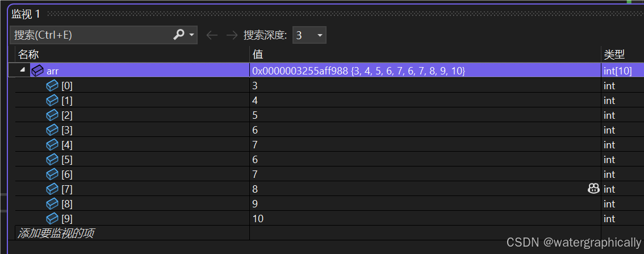The width and height of the screenshot is (644, 254).
Task: Click the cube icon beside [1]
Action: click(52, 101)
